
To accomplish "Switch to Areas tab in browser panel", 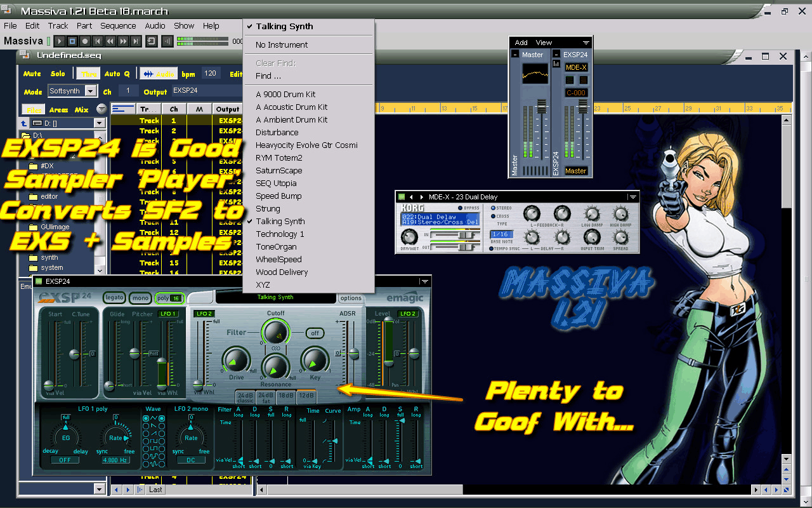I will click(x=58, y=110).
